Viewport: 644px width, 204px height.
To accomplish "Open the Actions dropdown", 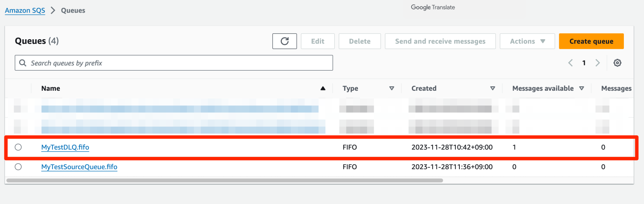I will (527, 41).
